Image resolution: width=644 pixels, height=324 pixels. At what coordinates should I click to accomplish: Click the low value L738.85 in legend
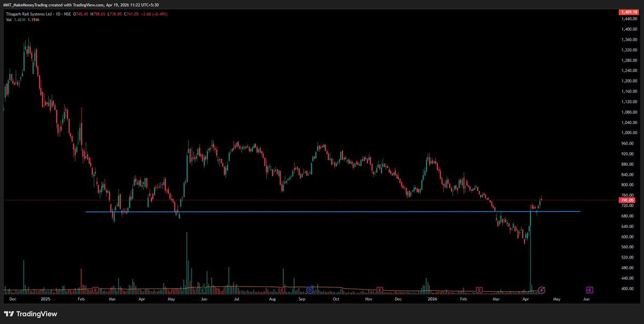[x=114, y=14]
